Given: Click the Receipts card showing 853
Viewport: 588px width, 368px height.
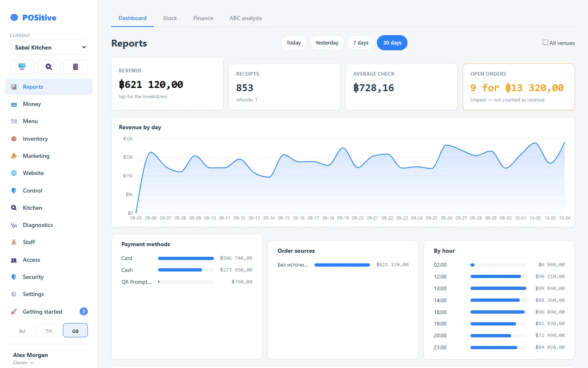Looking at the screenshot, I should (284, 87).
